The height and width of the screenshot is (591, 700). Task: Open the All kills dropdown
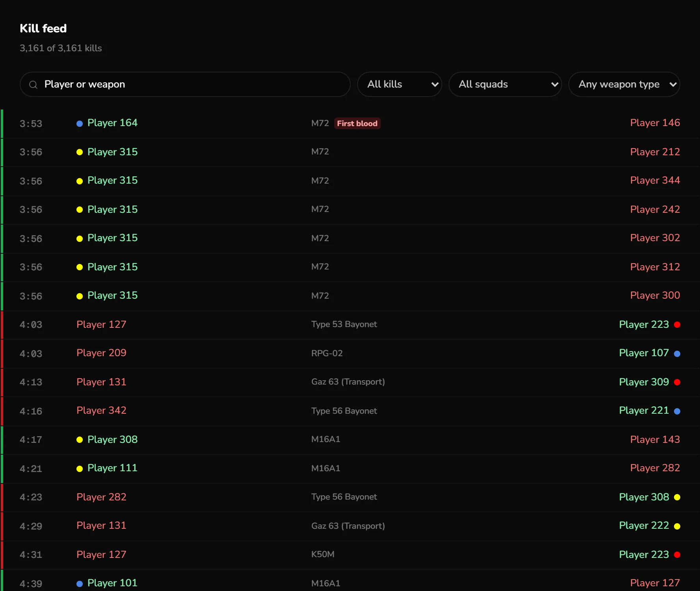[399, 84]
